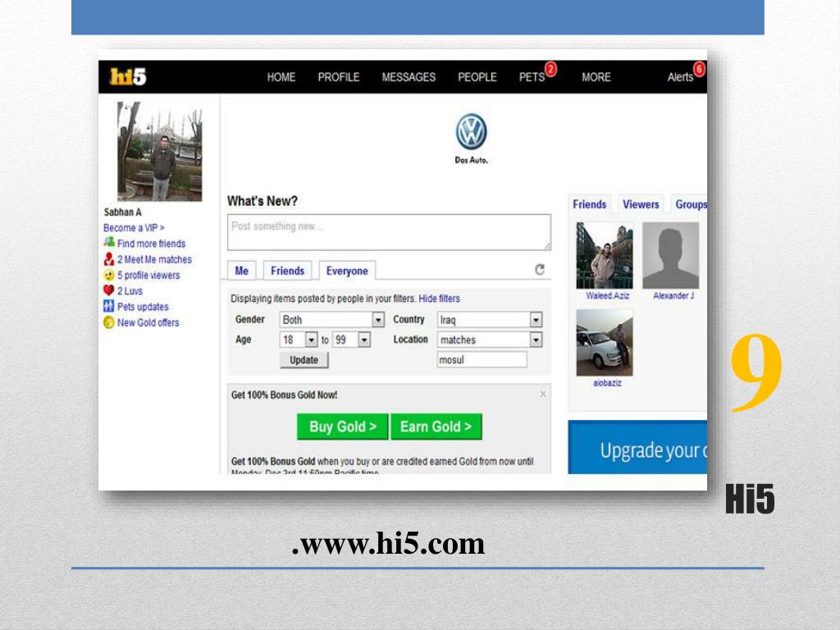Viewport: 840px width, 630px height.
Task: Open the Gender dropdown
Action: click(378, 320)
